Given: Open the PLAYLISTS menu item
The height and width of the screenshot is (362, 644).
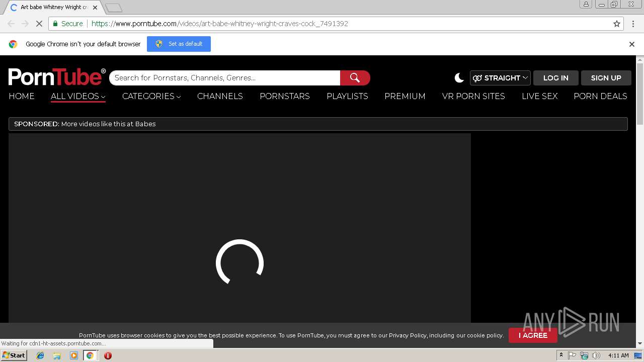Looking at the screenshot, I should point(347,96).
